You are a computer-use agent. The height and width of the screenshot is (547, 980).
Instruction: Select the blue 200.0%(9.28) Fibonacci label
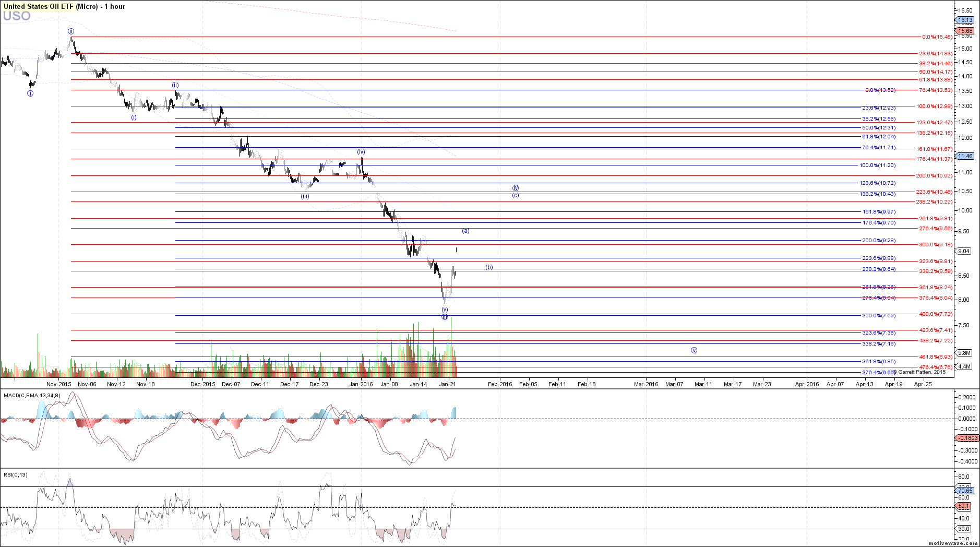point(879,241)
